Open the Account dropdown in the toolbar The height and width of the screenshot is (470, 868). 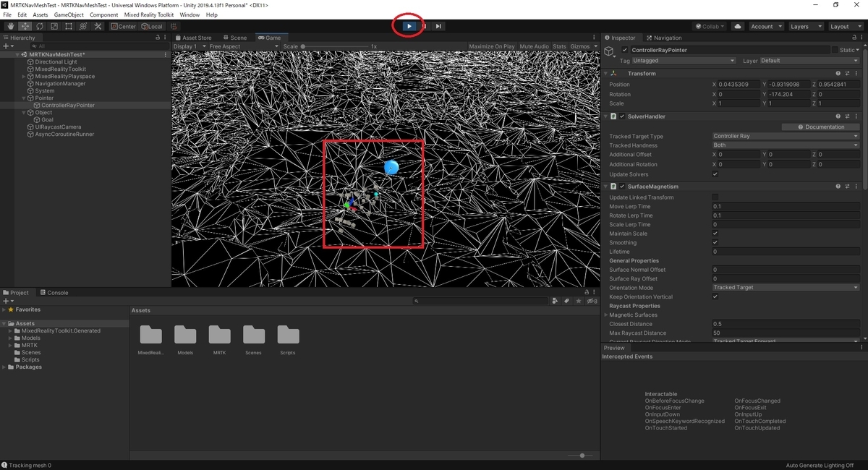coord(766,26)
